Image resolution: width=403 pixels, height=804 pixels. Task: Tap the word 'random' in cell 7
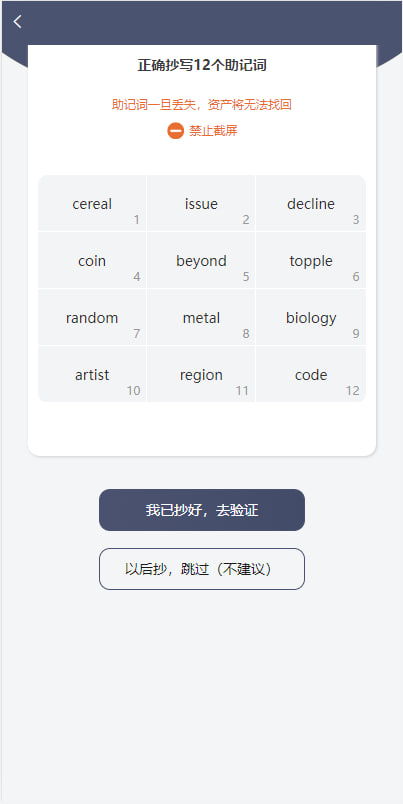coord(92,317)
